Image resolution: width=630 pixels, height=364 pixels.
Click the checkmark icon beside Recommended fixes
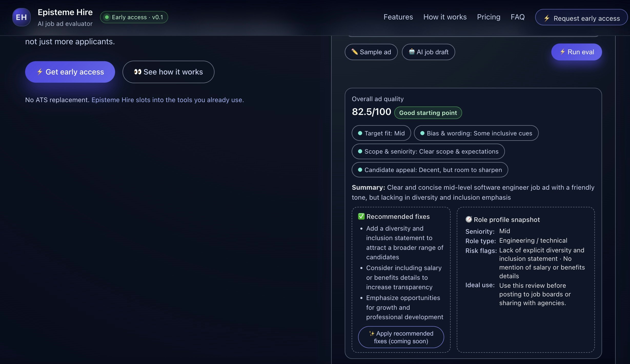click(x=361, y=216)
